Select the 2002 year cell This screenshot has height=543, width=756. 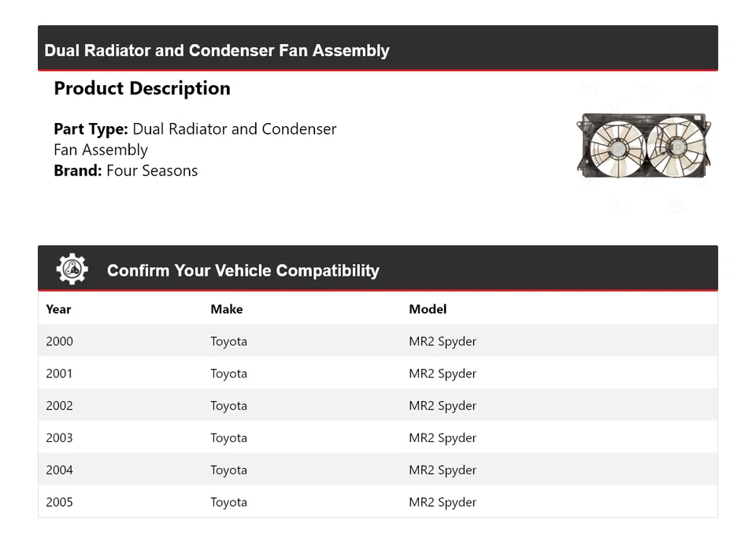pos(59,406)
